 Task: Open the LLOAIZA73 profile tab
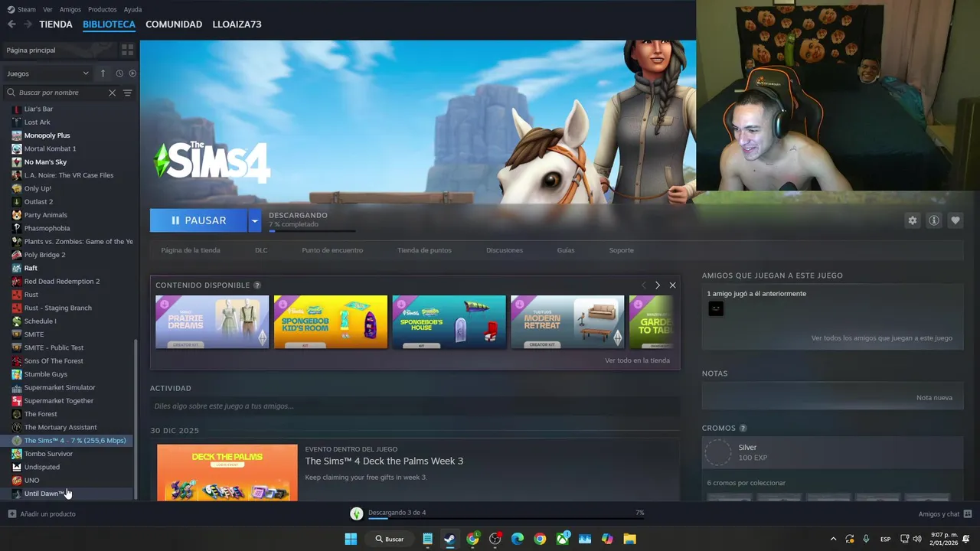click(237, 24)
